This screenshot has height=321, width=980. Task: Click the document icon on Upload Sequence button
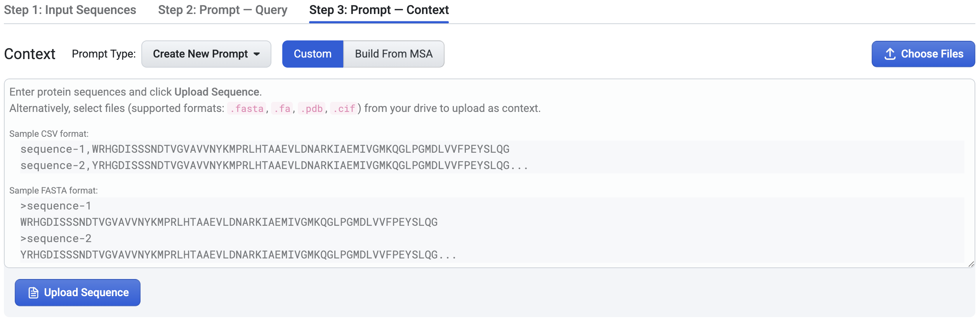[33, 292]
